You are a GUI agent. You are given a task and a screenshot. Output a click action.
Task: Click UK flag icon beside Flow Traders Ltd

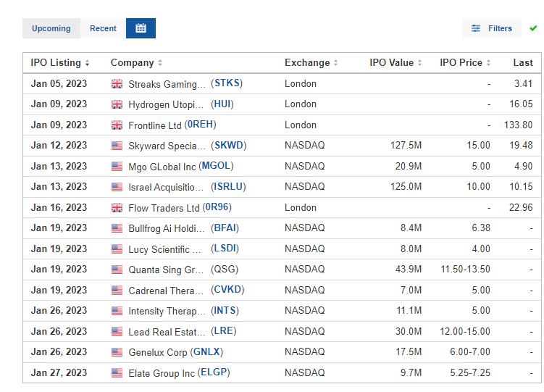[117, 208]
